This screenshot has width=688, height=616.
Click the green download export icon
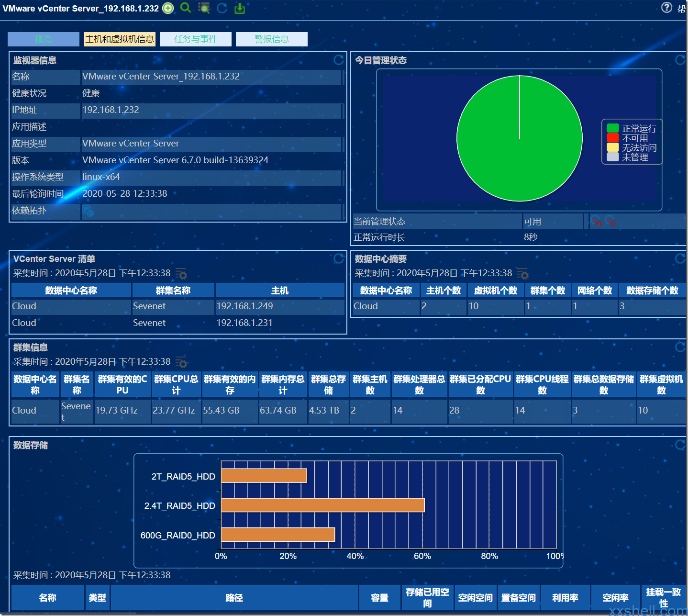240,8
